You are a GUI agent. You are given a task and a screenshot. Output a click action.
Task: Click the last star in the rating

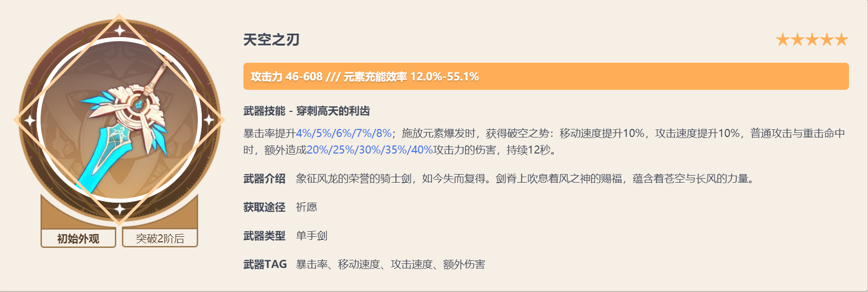(x=841, y=40)
